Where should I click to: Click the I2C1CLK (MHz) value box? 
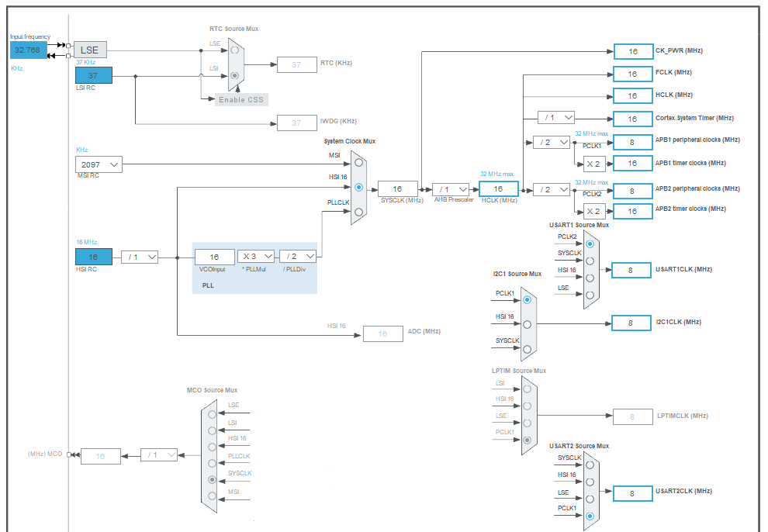[x=631, y=323]
